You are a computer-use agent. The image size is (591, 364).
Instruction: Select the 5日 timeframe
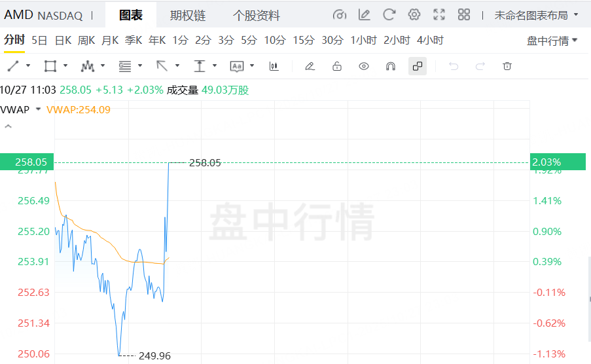(x=39, y=40)
